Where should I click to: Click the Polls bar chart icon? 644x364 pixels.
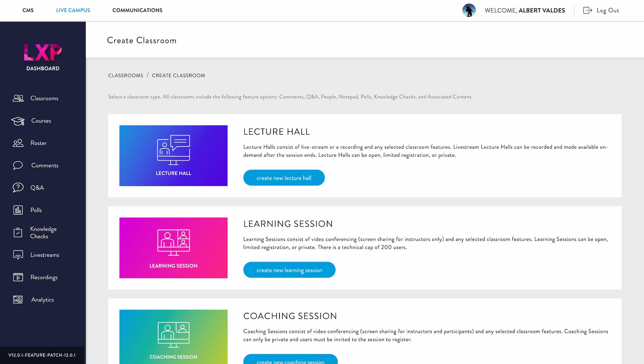(18, 210)
